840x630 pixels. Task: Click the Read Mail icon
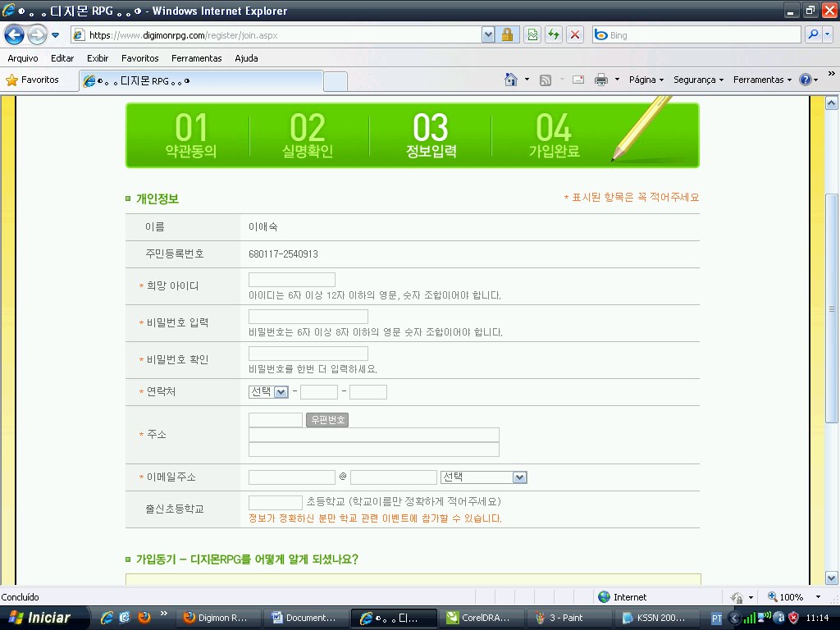coord(578,80)
